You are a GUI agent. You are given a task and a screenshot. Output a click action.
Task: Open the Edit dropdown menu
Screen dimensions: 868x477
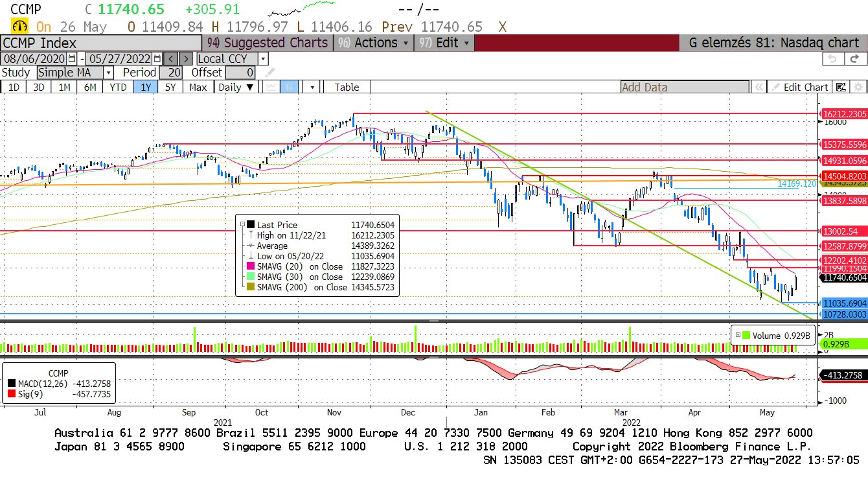(x=445, y=43)
